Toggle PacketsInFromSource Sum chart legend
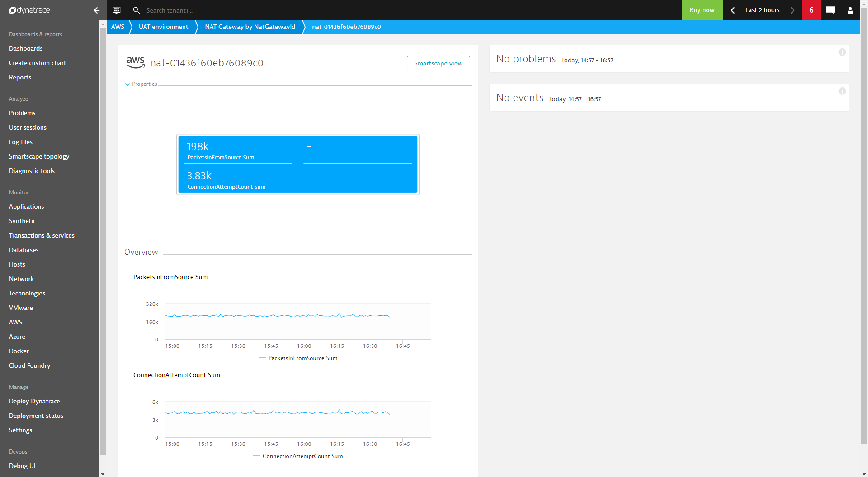 coord(298,358)
